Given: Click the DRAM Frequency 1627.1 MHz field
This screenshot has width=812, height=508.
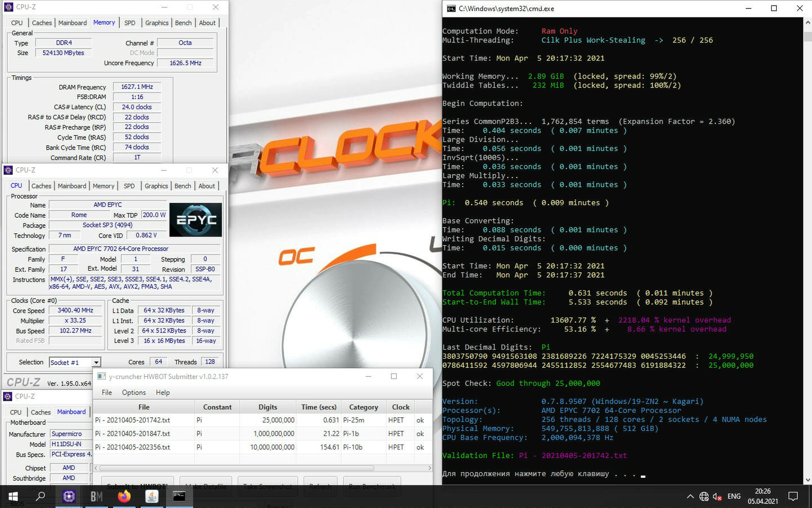Looking at the screenshot, I should (x=137, y=87).
